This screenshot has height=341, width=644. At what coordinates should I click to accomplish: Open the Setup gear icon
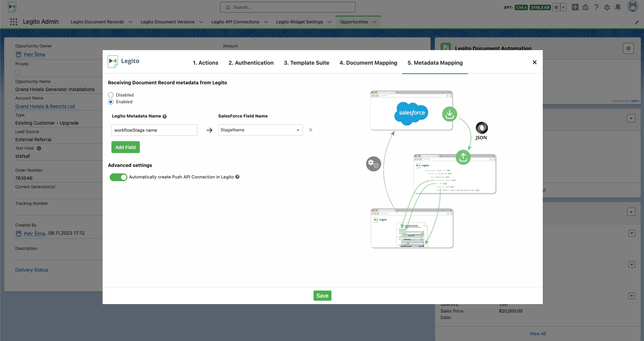607,7
